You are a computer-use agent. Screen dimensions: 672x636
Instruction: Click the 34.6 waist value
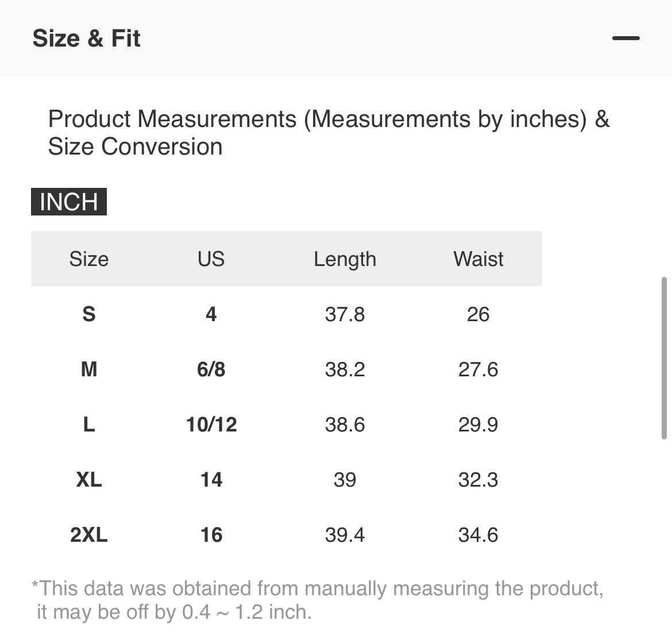478,535
